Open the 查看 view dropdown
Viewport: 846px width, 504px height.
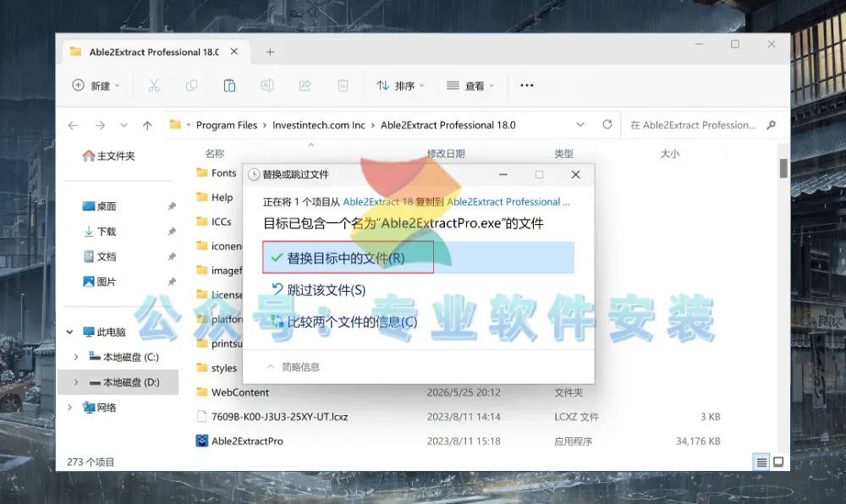(470, 85)
